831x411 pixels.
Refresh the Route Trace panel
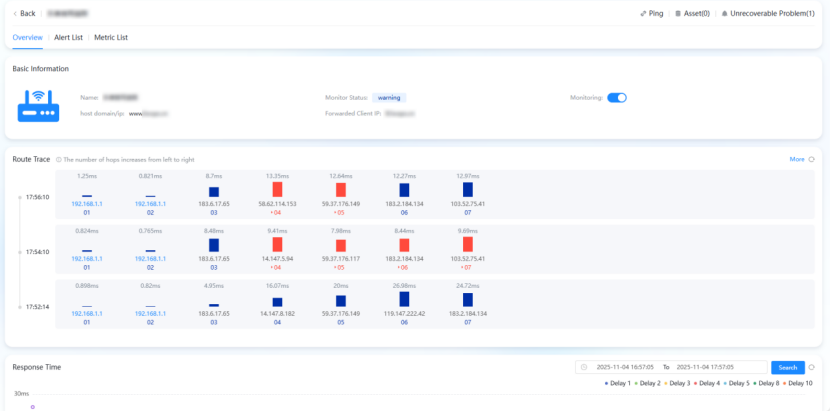[812, 159]
